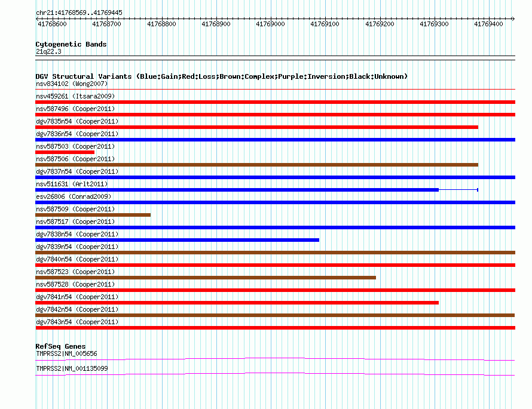Image resolution: width=532 pixels, height=409 pixels.
Task: Click the red dgv7835n54 loss bar
Action: click(x=257, y=127)
